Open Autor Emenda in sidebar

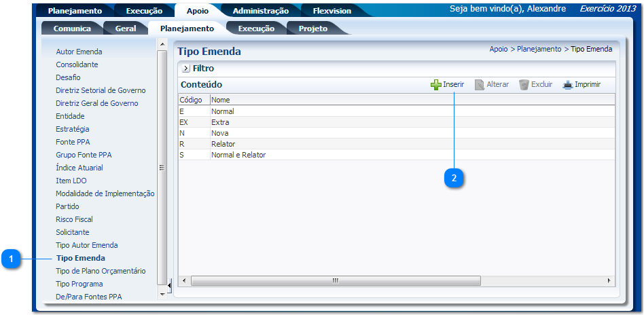click(x=79, y=52)
